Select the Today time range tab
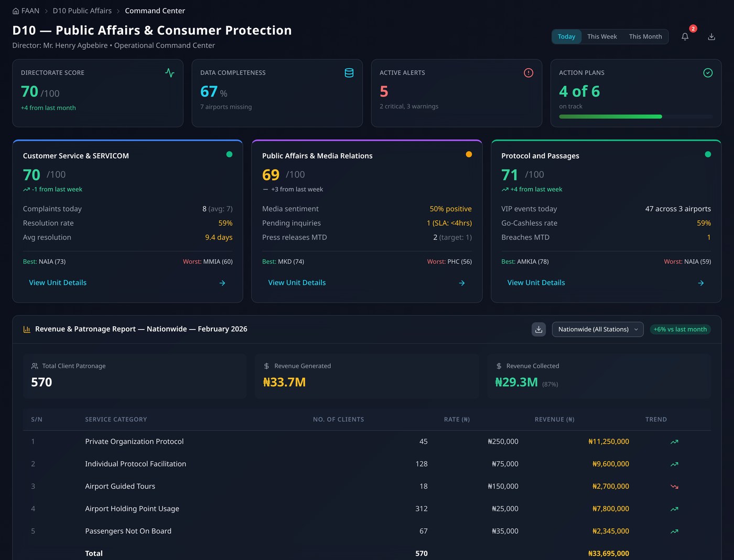Viewport: 734px width, 560px height. click(566, 37)
